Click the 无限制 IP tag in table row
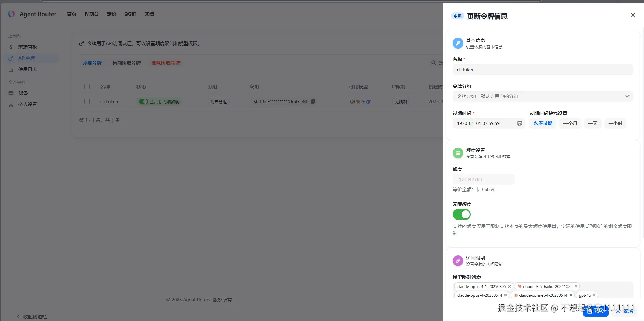Image resolution: width=644 pixels, height=321 pixels. [x=401, y=101]
